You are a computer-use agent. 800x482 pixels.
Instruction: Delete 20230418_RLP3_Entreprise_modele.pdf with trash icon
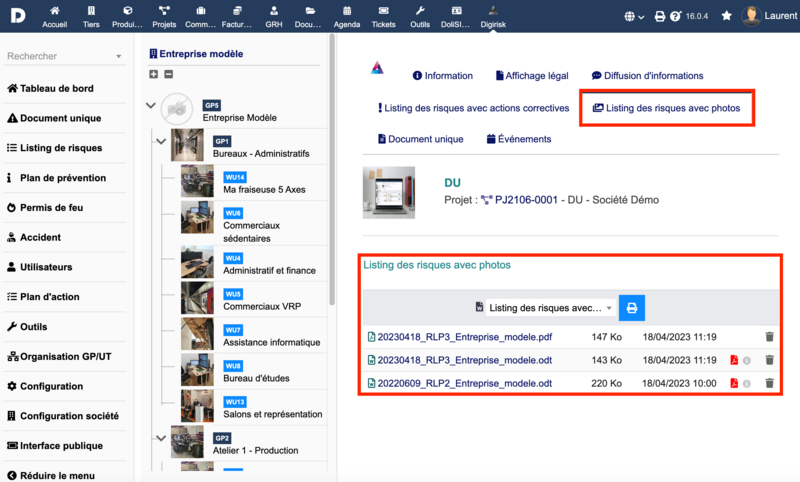769,337
